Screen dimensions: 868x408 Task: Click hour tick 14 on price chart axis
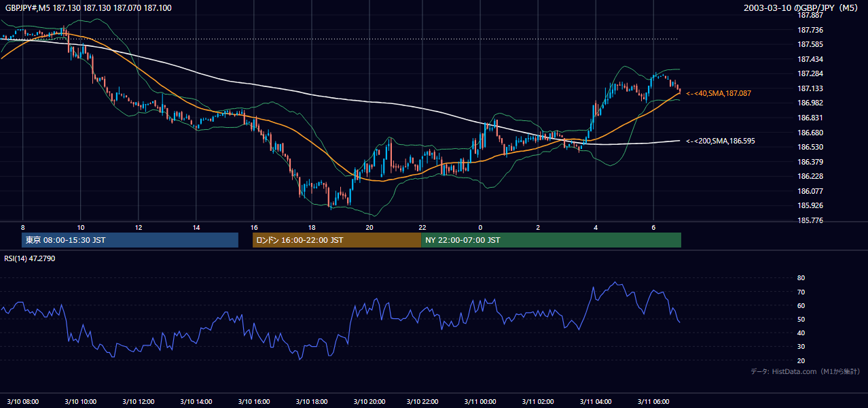point(196,227)
